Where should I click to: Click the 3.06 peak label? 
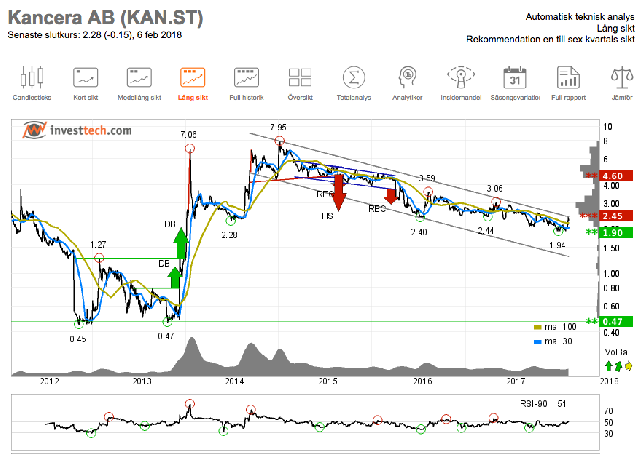tap(494, 189)
